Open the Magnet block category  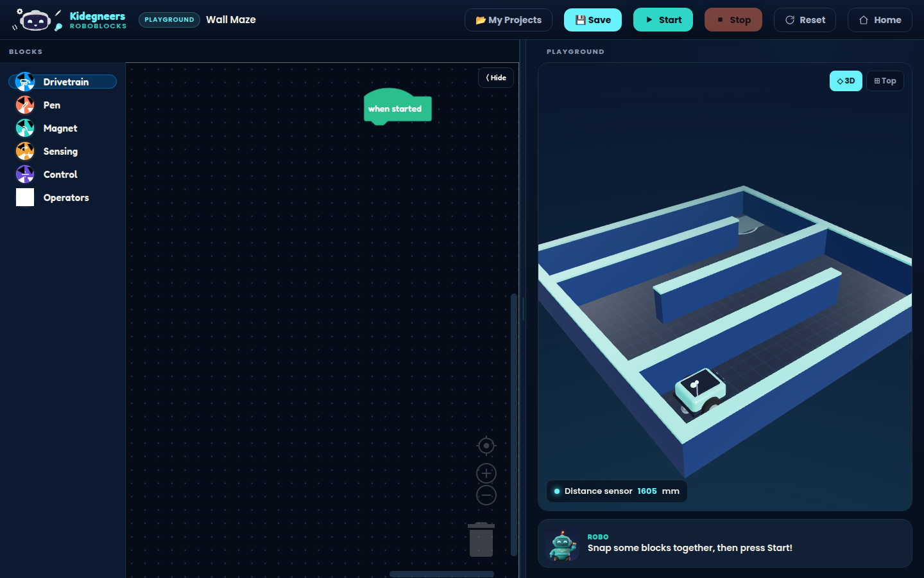pos(63,128)
